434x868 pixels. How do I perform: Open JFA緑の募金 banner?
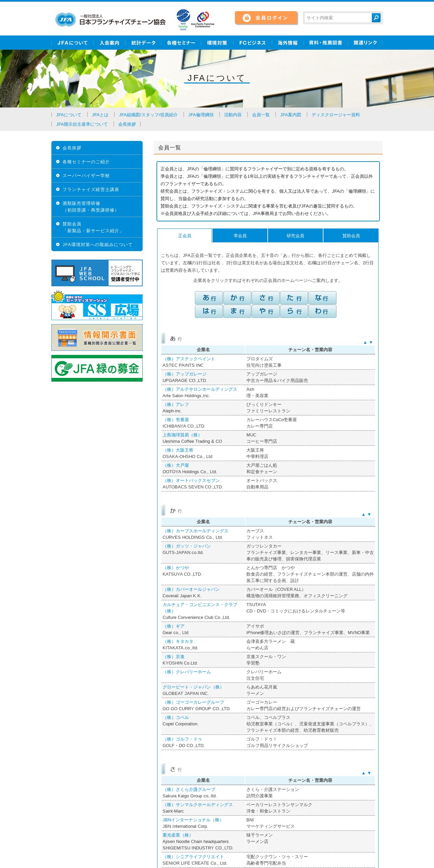[97, 368]
